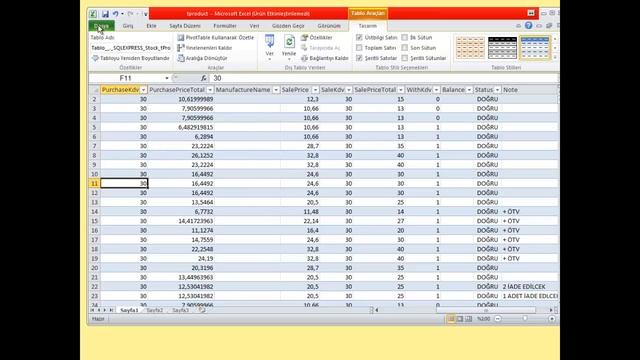Click the Redo arrow icon

[130, 14]
